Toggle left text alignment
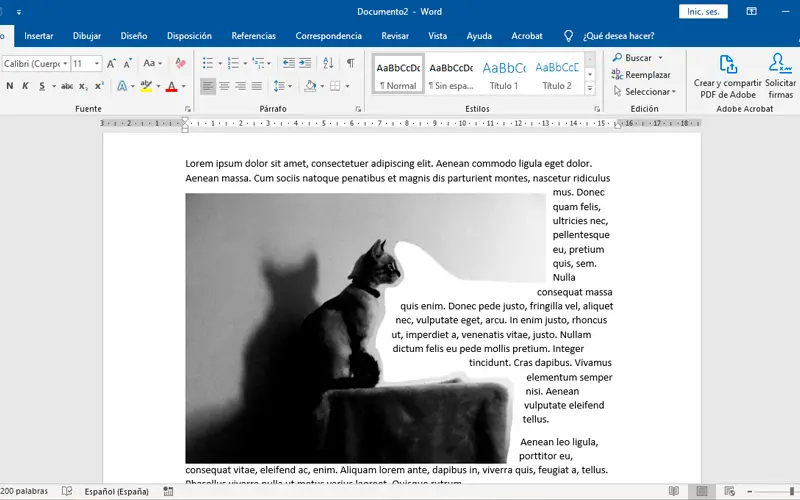Screen dimensions: 800x500 [x=208, y=86]
